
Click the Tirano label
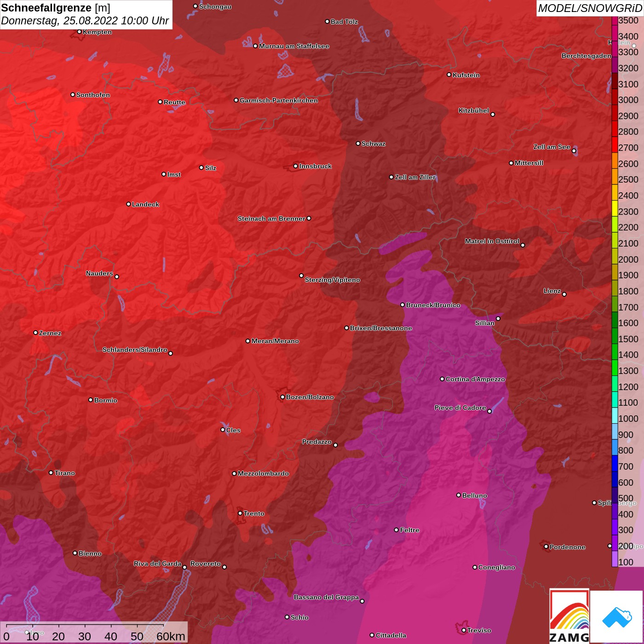pyautogui.click(x=65, y=473)
